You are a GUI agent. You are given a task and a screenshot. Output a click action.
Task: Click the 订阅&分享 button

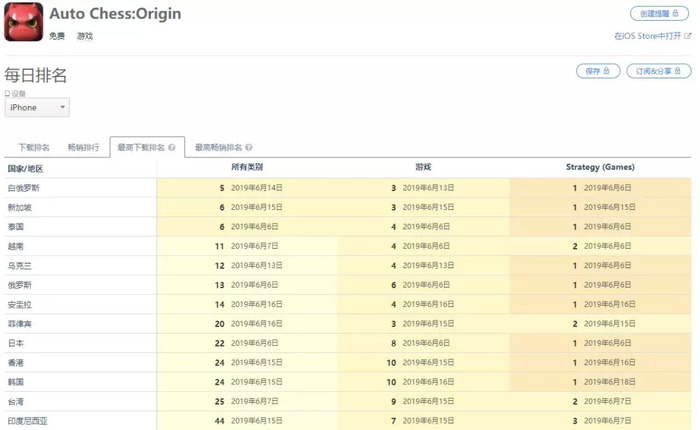pos(659,71)
